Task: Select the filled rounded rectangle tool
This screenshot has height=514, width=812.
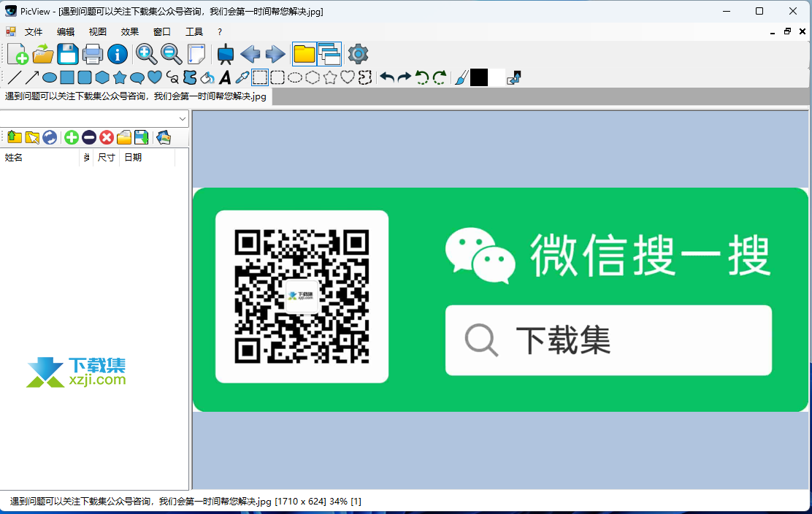Action: (85, 77)
